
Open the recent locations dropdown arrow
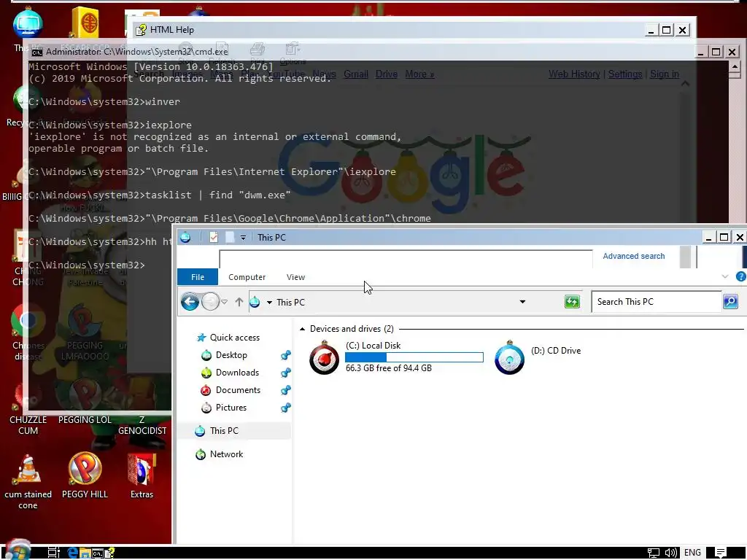pyautogui.click(x=225, y=302)
